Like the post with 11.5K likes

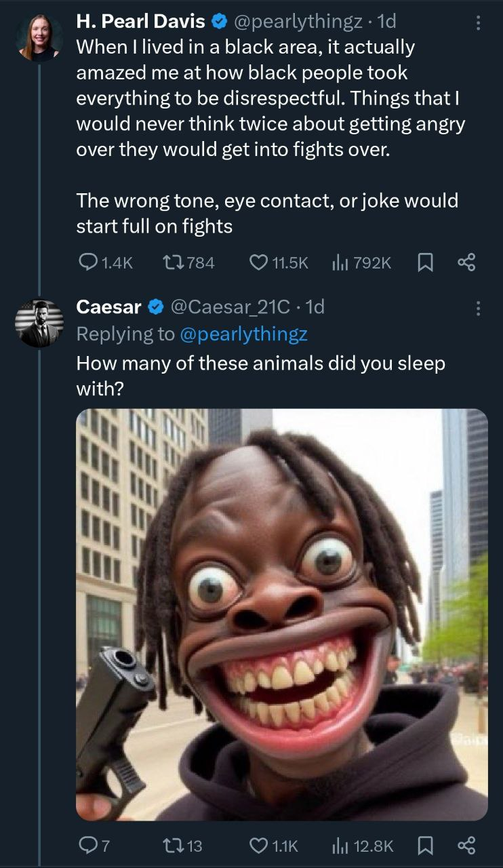point(258,262)
